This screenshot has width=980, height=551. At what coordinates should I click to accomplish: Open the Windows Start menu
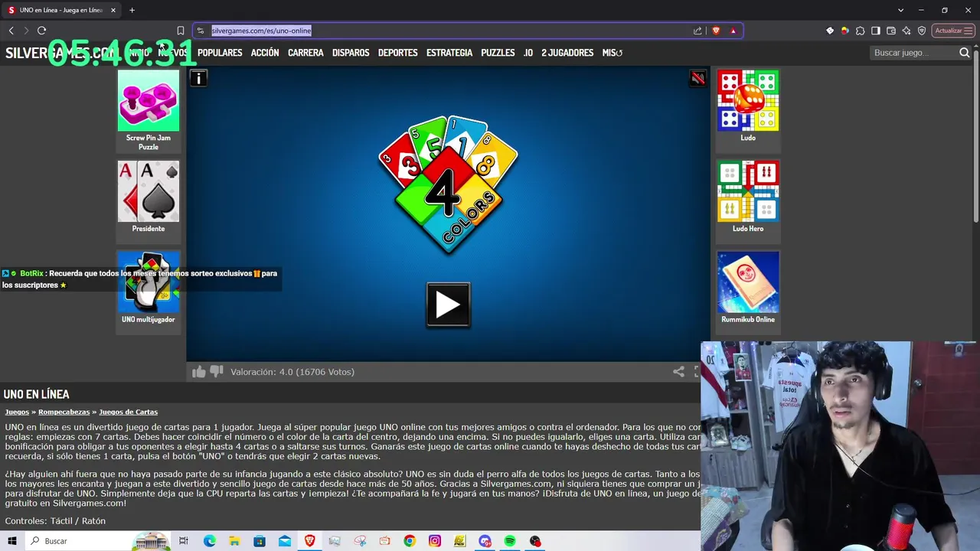coord(12,541)
